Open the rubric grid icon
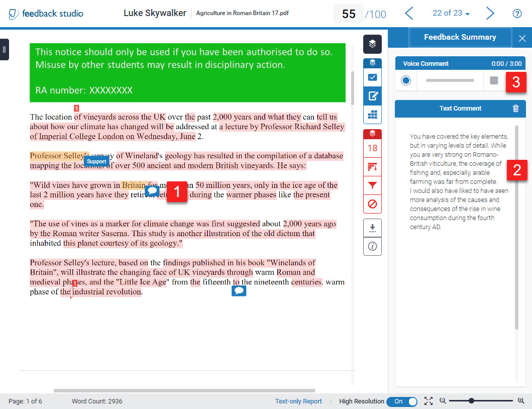 pos(372,115)
